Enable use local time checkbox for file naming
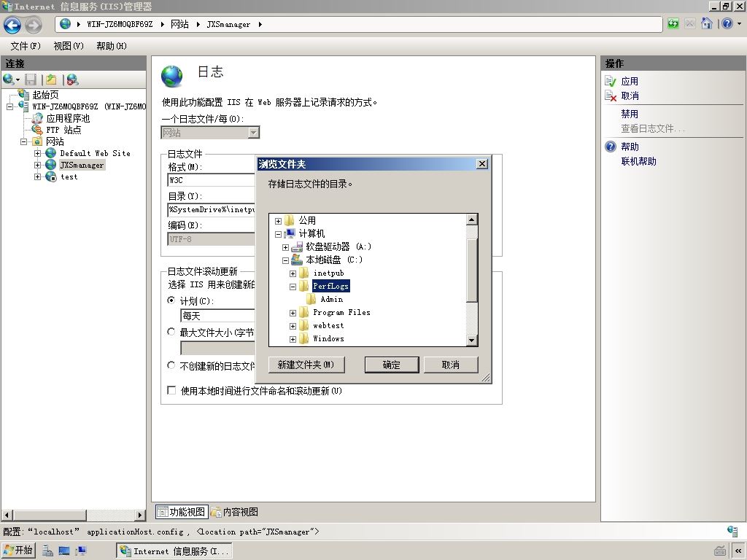This screenshot has width=747, height=560. click(171, 390)
